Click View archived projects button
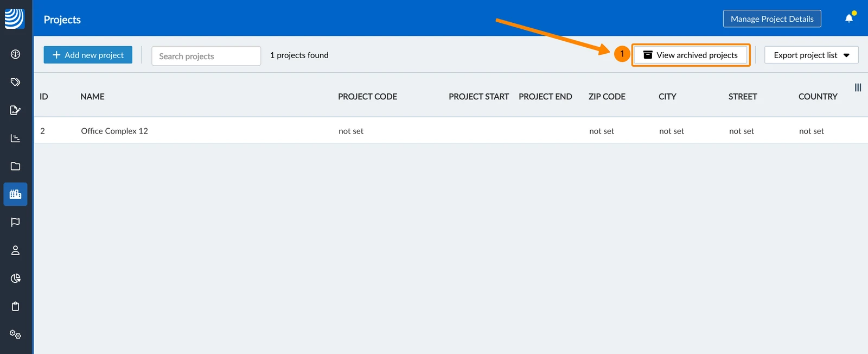 pyautogui.click(x=691, y=55)
